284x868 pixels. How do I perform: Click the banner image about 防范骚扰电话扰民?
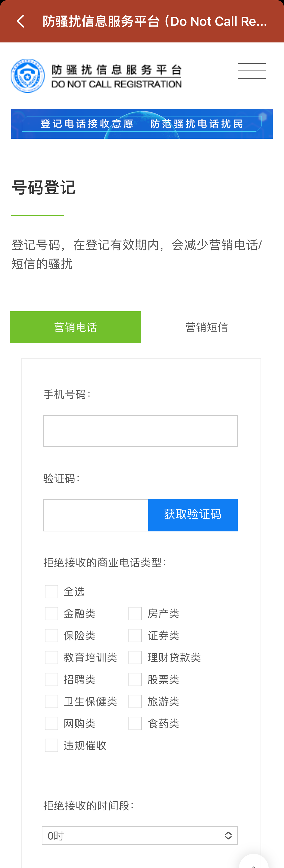click(142, 124)
